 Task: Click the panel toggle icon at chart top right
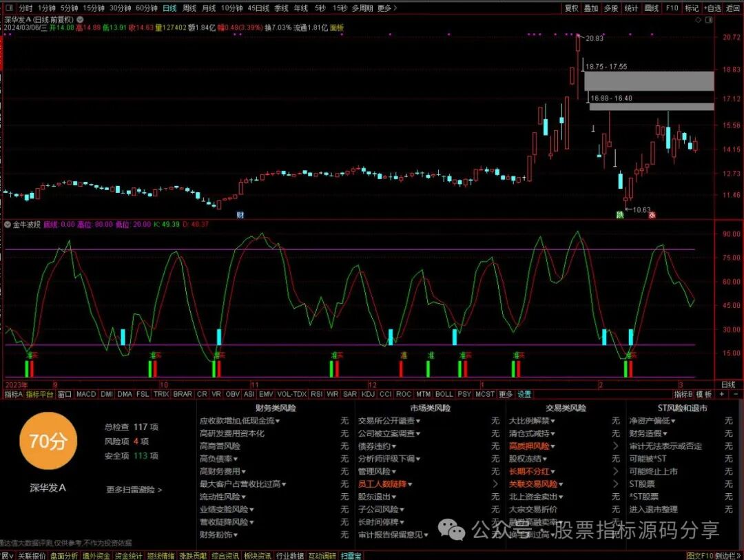(708, 20)
